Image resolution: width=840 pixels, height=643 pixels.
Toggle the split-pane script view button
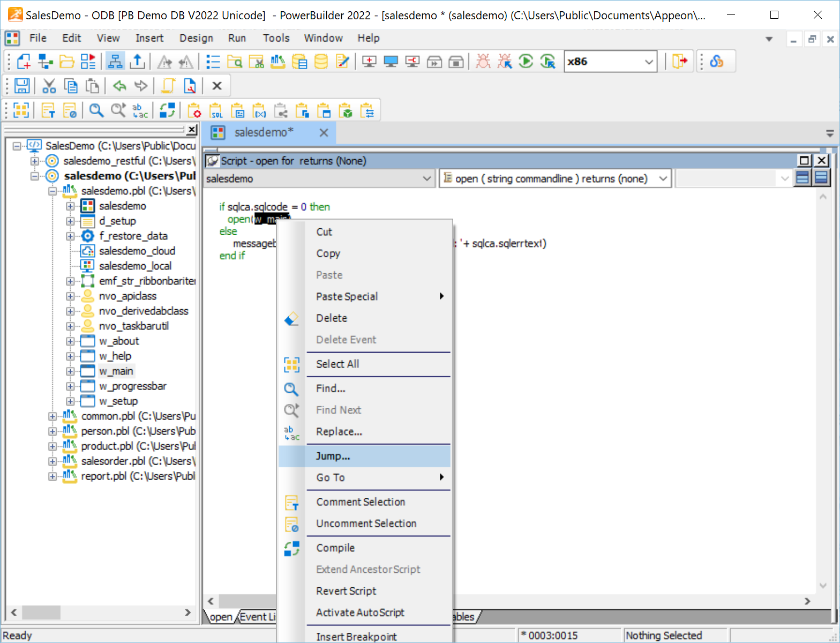pyautogui.click(x=821, y=178)
